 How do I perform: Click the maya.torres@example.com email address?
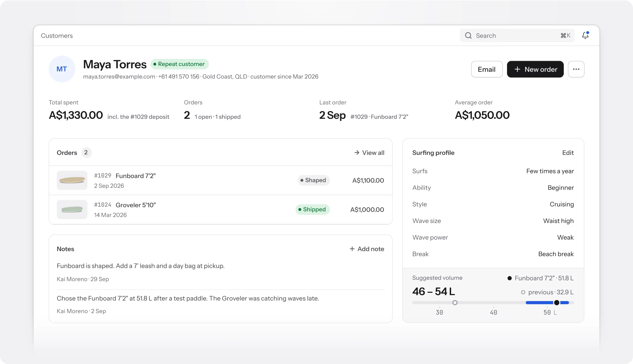pyautogui.click(x=119, y=76)
